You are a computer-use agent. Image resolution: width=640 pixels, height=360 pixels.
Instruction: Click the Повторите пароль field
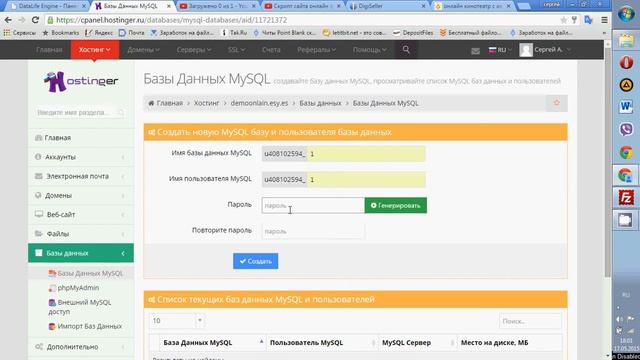click(x=313, y=231)
